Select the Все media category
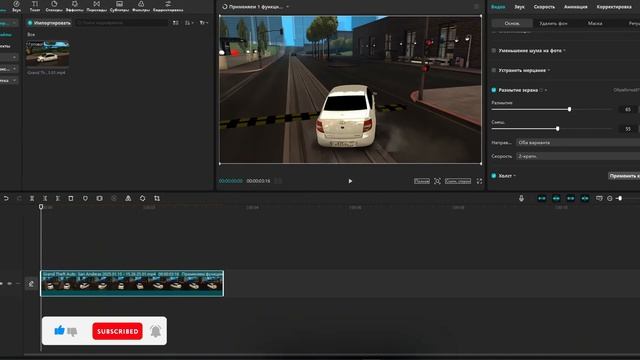This screenshot has width=640, height=360. pos(31,35)
